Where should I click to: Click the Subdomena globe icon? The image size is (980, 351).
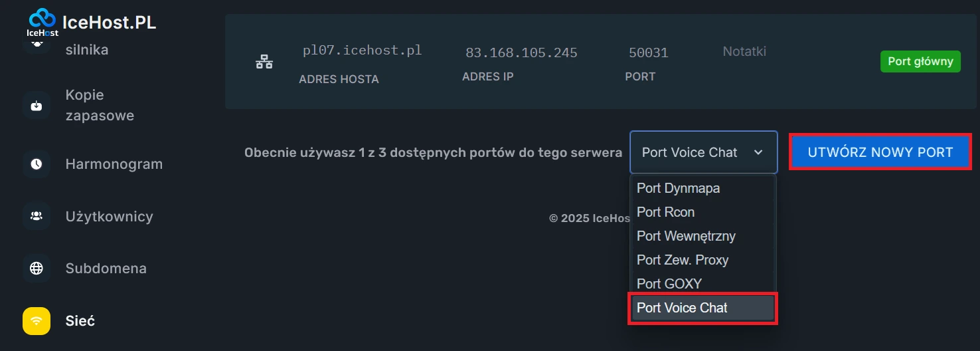37,269
